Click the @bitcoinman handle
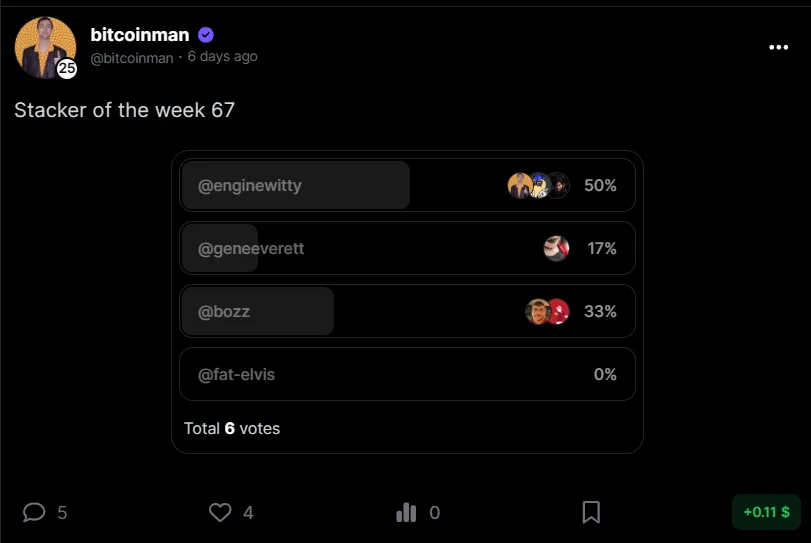811x543 pixels. (x=131, y=58)
